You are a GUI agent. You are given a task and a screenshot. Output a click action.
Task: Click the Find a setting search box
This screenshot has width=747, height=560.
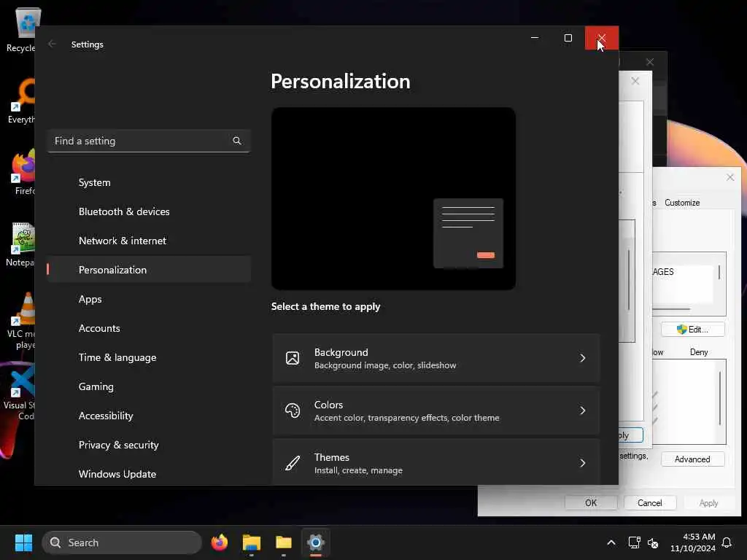[149, 141]
